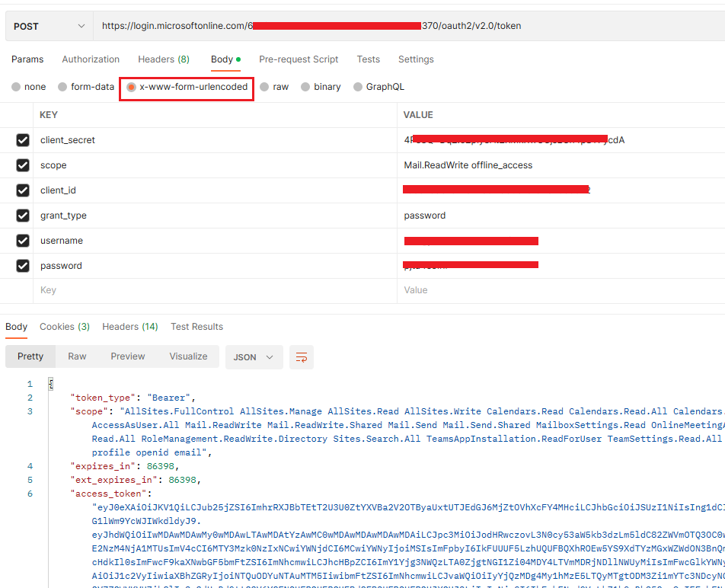Switch response view to Raw
The image size is (725, 588).
tap(77, 356)
